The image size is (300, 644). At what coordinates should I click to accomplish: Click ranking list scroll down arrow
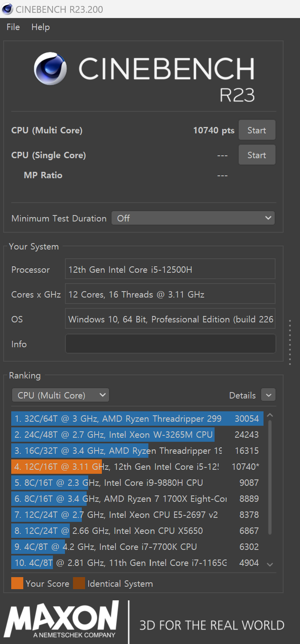[270, 564]
